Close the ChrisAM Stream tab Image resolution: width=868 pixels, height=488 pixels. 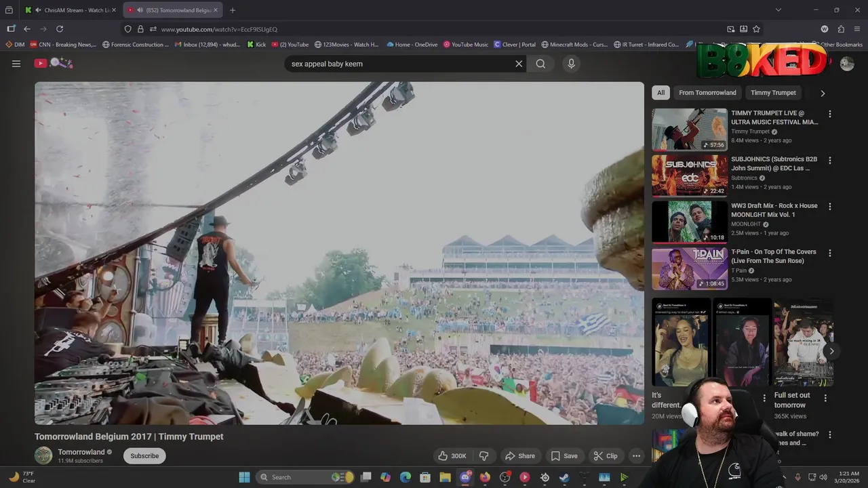tap(114, 10)
